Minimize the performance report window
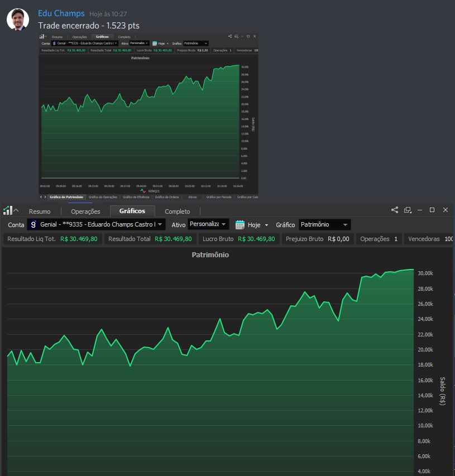455x476 pixels. (420, 210)
